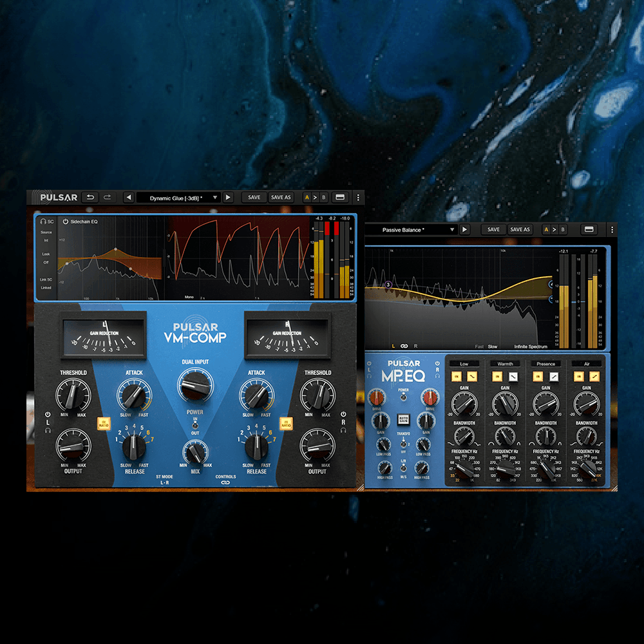Click band node 3 on MP-EQ curve

point(388,284)
